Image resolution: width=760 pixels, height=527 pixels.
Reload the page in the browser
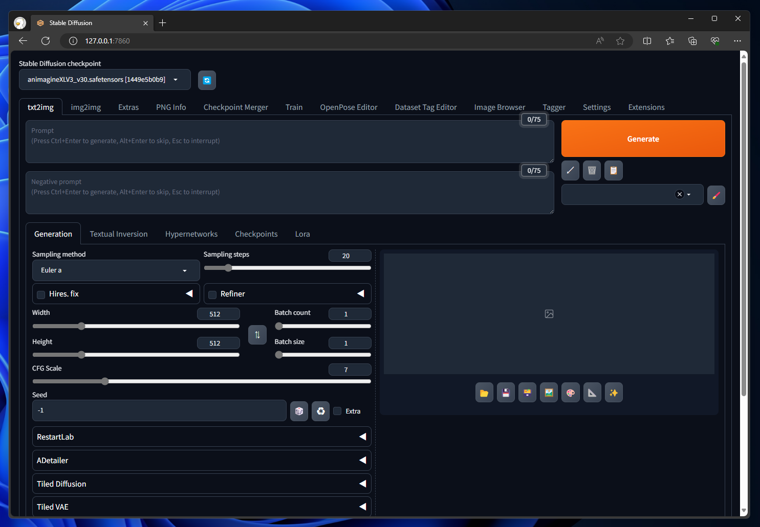pos(46,41)
